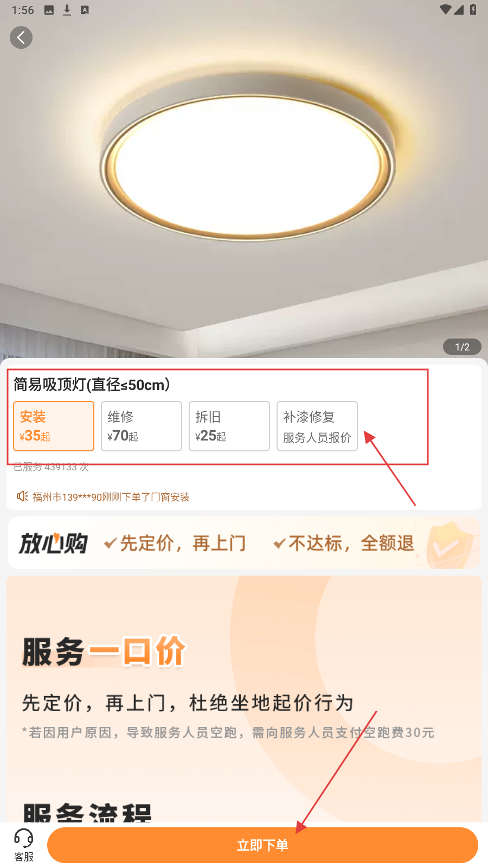
Task: Tap the 1/2 image page indicator
Action: pos(462,347)
